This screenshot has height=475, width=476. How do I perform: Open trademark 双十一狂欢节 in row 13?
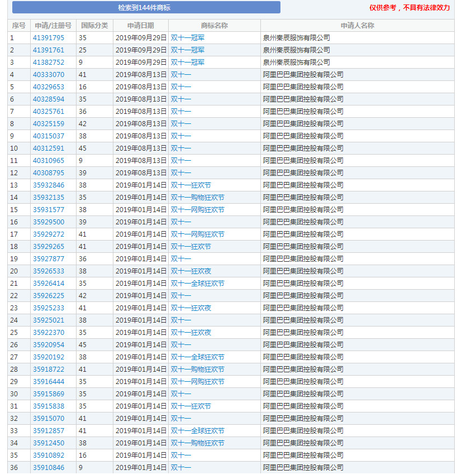click(191, 185)
